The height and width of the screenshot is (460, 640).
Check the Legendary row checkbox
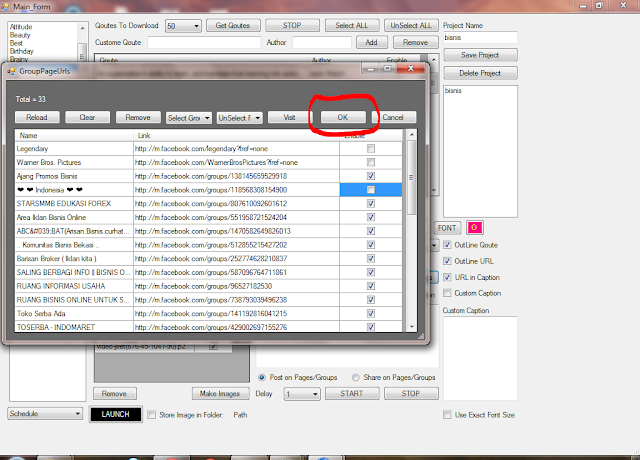click(371, 149)
